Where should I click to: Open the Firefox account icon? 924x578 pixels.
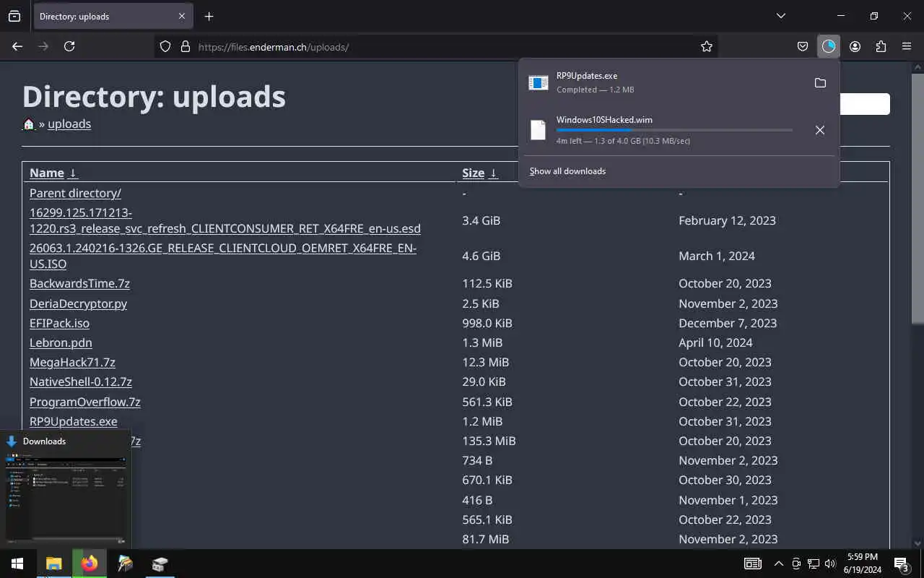coord(855,46)
